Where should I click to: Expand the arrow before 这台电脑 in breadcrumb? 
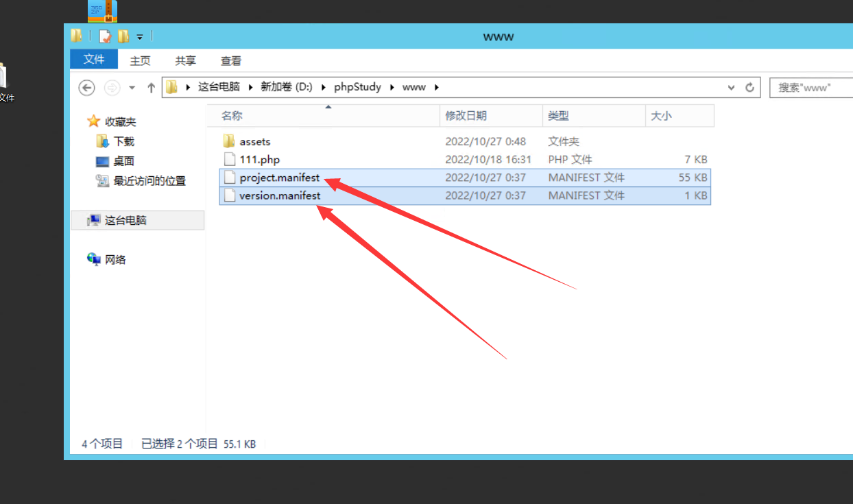(188, 87)
